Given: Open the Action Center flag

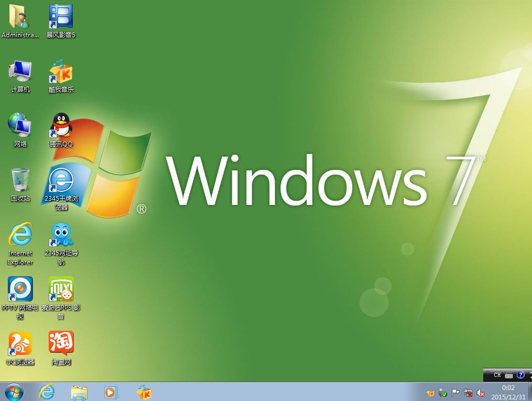Looking at the screenshot, I should 455,393.
